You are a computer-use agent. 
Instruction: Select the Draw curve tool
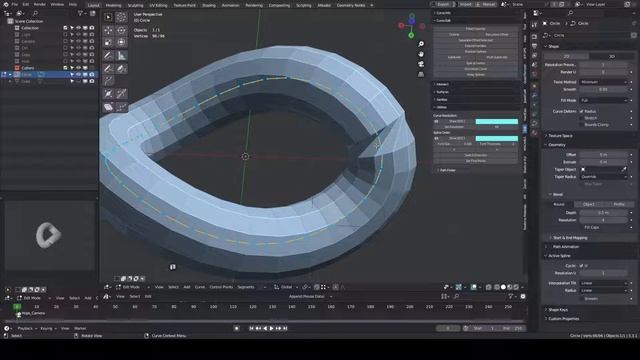pos(108,69)
